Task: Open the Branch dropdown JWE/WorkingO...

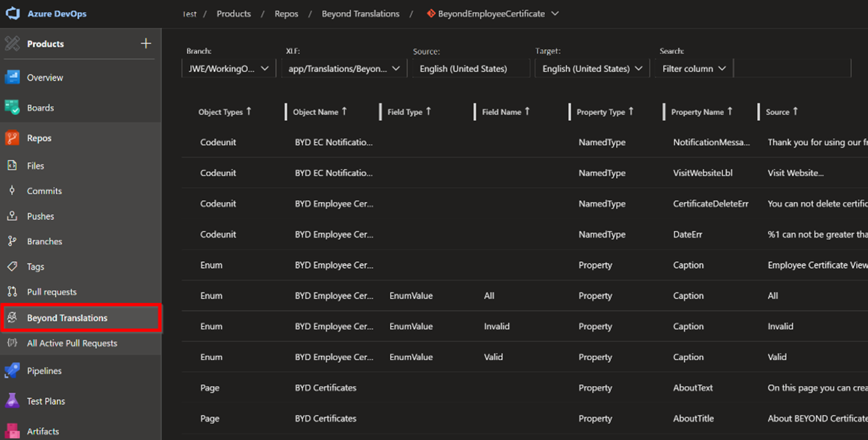Action: (228, 68)
